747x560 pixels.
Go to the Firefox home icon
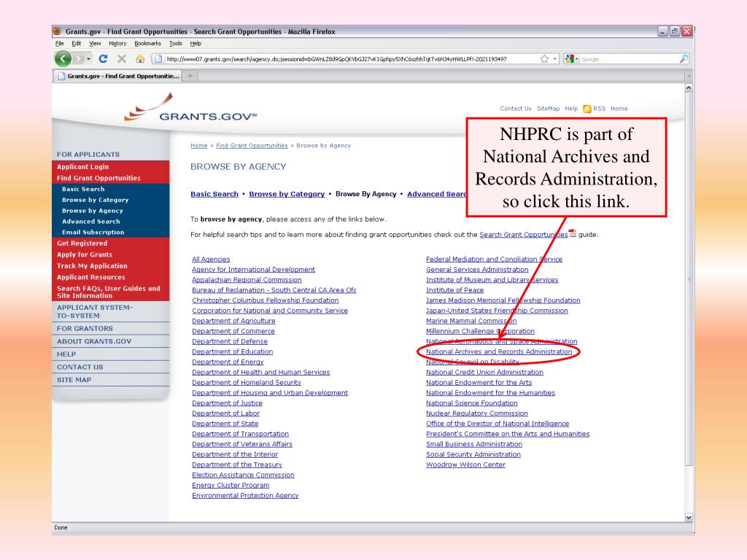click(x=140, y=58)
